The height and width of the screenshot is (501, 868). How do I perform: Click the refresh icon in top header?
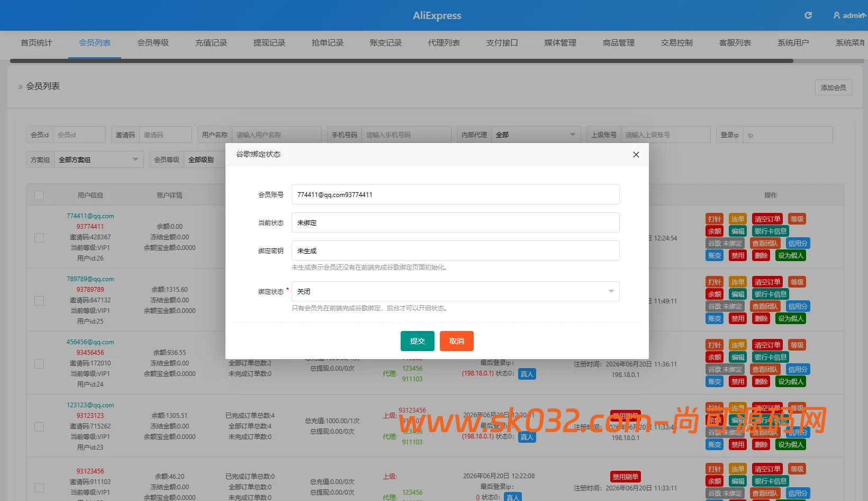click(808, 15)
